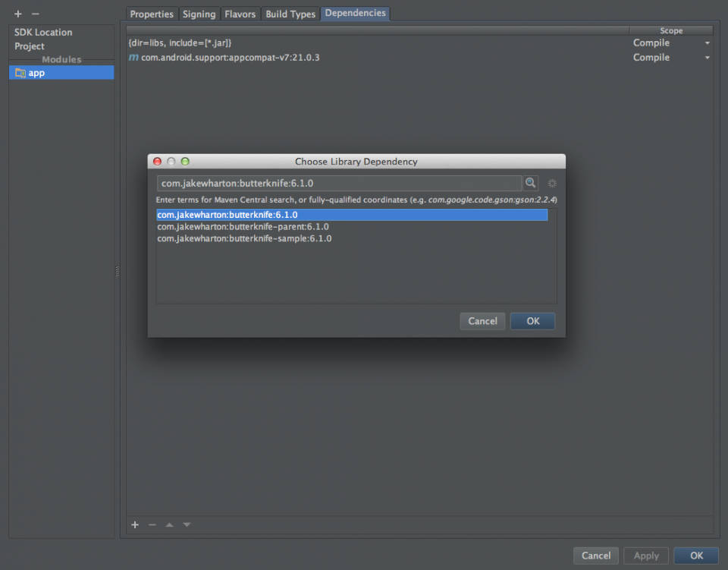This screenshot has height=570, width=728.
Task: Cancel the Choose Library Dependency dialog
Action: coord(482,320)
